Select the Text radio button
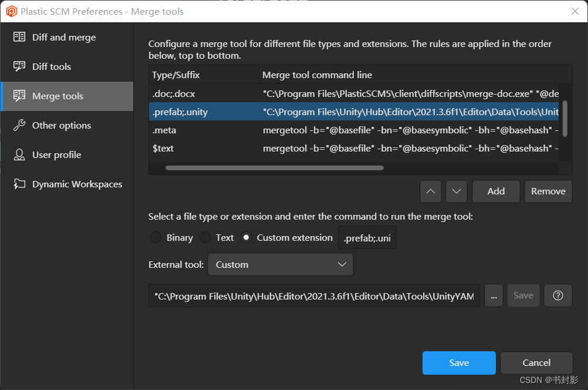Image resolution: width=588 pixels, height=390 pixels. point(205,237)
